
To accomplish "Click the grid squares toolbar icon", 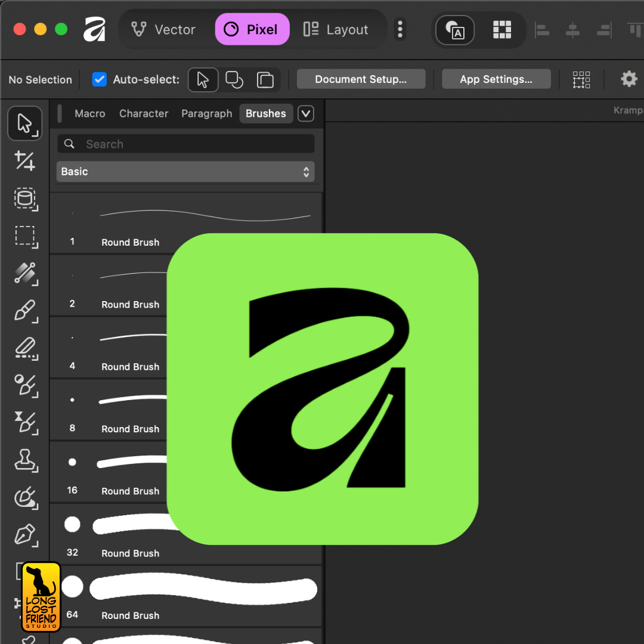I will point(502,30).
